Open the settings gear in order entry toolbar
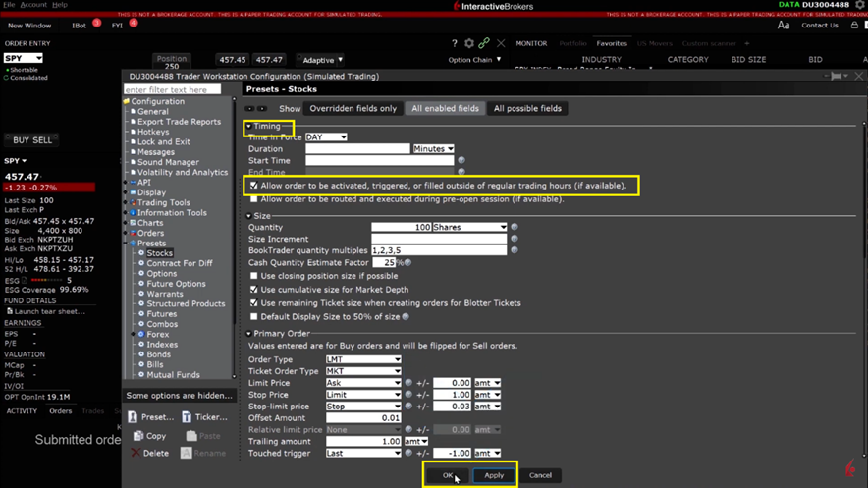 click(x=468, y=43)
